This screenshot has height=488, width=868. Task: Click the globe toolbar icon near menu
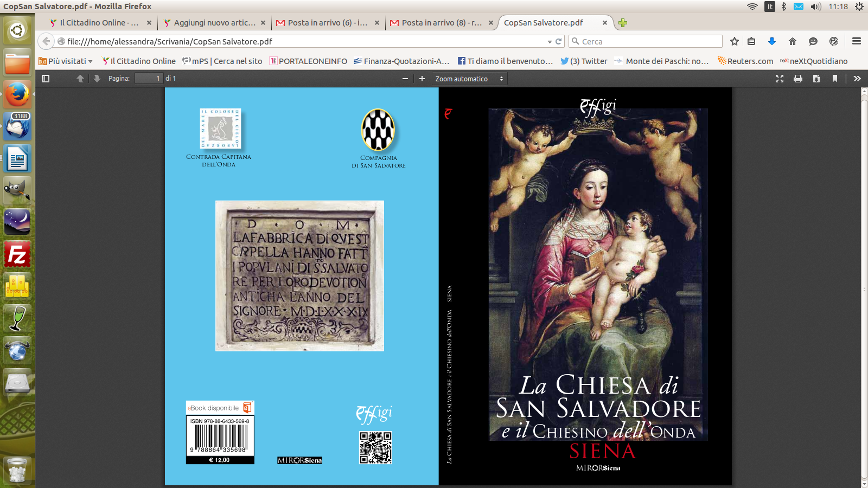pos(834,41)
